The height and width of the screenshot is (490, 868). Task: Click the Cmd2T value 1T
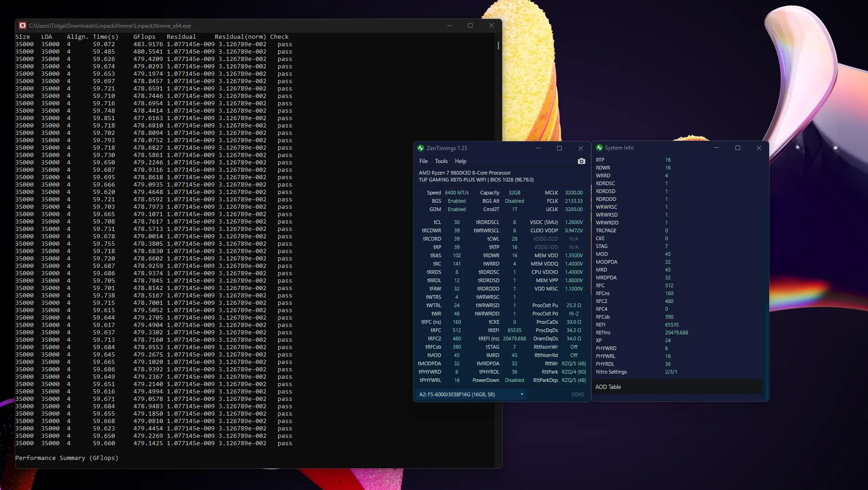[x=514, y=209]
